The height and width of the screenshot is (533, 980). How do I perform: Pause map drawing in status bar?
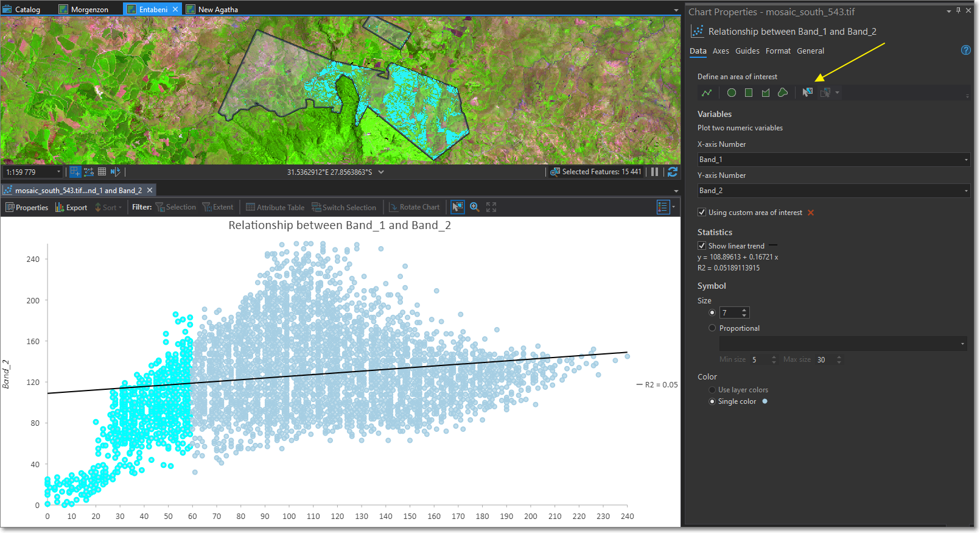coord(655,172)
